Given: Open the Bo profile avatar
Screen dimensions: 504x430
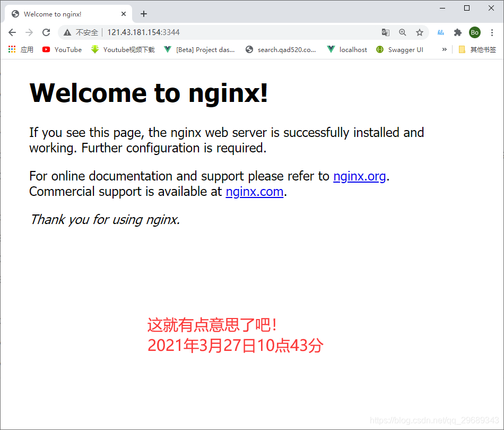Looking at the screenshot, I should point(475,32).
